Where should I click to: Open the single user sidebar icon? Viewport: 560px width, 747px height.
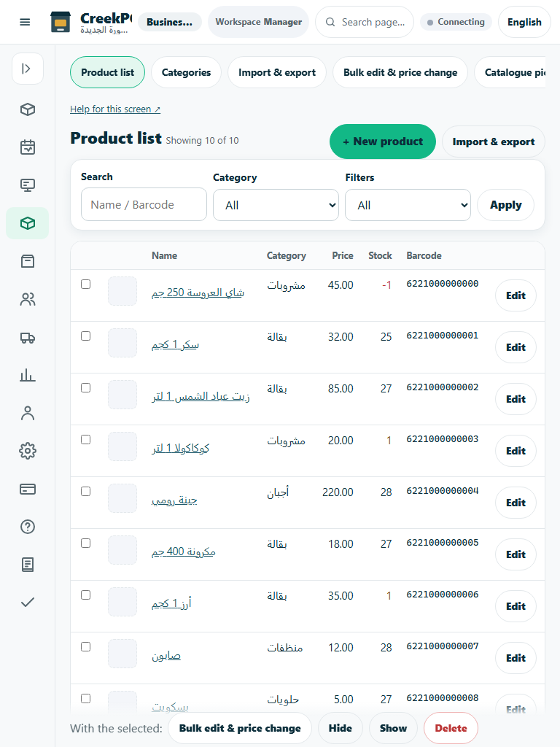[28, 413]
